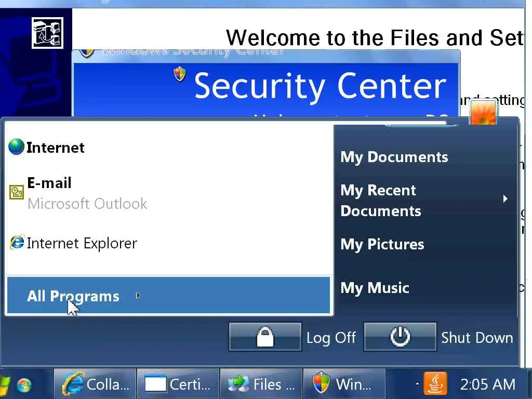Click the Outlook icon beside E-mail
Image resolution: width=532 pixels, height=399 pixels.
(16, 192)
